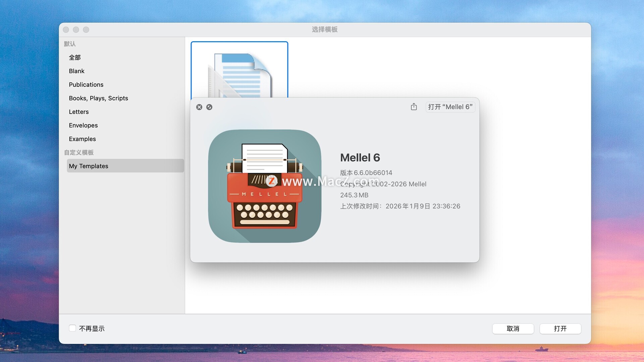Screen dimensions: 644x362
Task: Click the circular slash icon beside close
Action: click(x=209, y=107)
